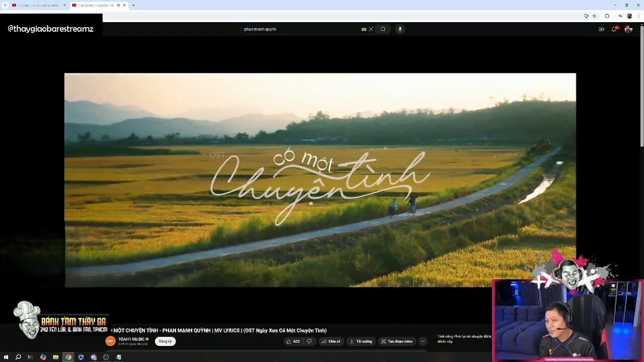Switch to the first YouTube browser tab

click(x=38, y=5)
